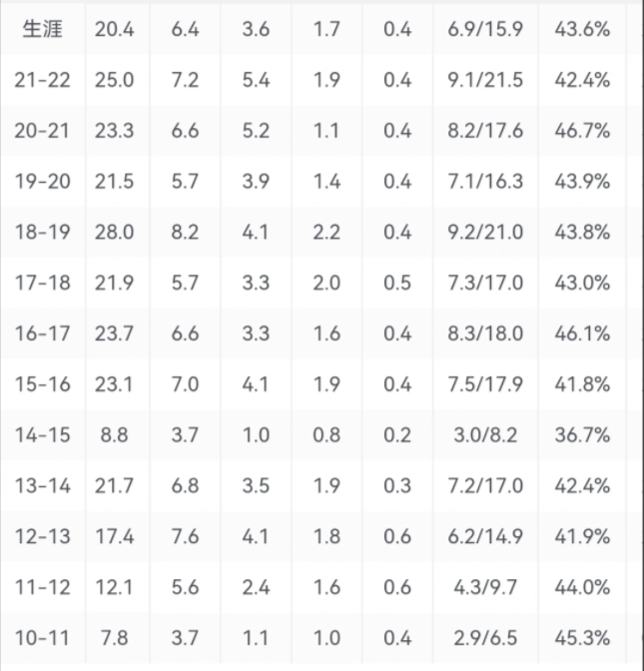Select the 20-21 season row label
Image resolution: width=644 pixels, height=671 pixels.
pyautogui.click(x=43, y=131)
